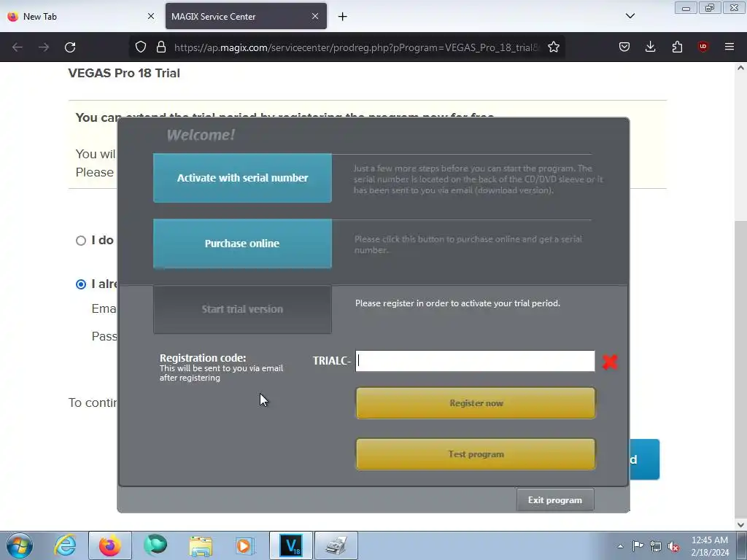
Task: Open the extensions puzzle icon
Action: click(677, 47)
